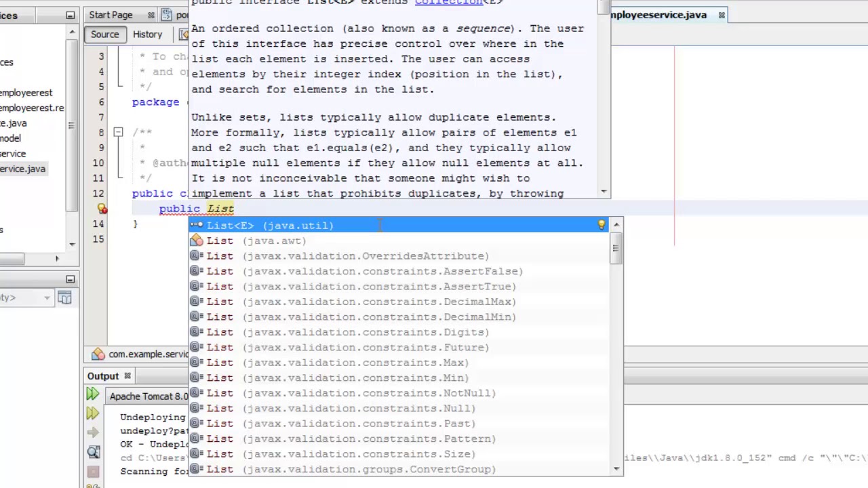The width and height of the screenshot is (868, 488).
Task: Switch to the History view
Action: click(x=147, y=34)
